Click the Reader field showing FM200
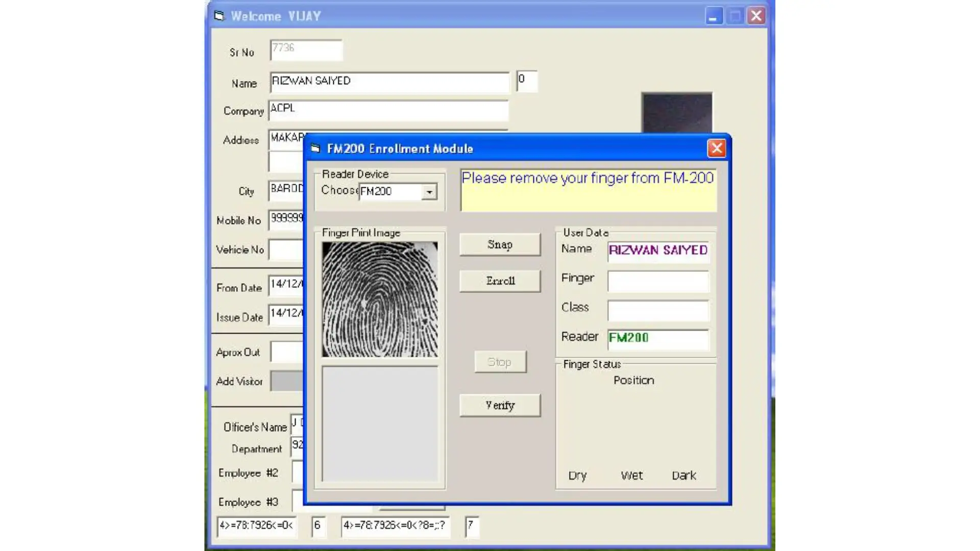 tap(658, 339)
